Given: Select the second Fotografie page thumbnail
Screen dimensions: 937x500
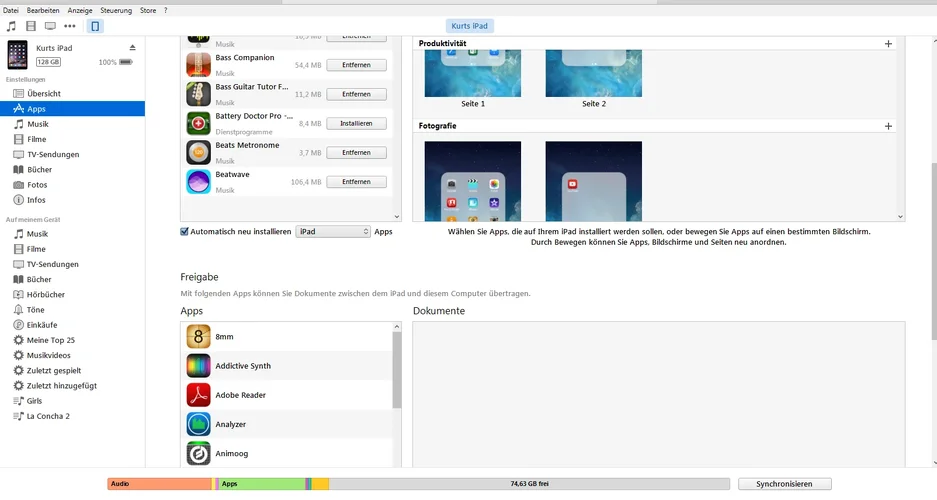Looking at the screenshot, I should coord(593,182).
